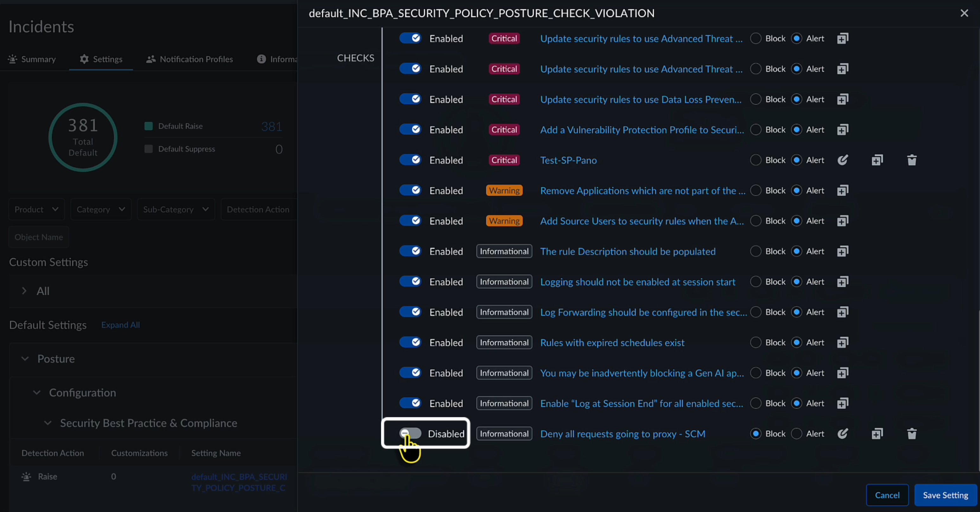Open the Product filter dropdown
The image size is (980, 512).
point(36,209)
